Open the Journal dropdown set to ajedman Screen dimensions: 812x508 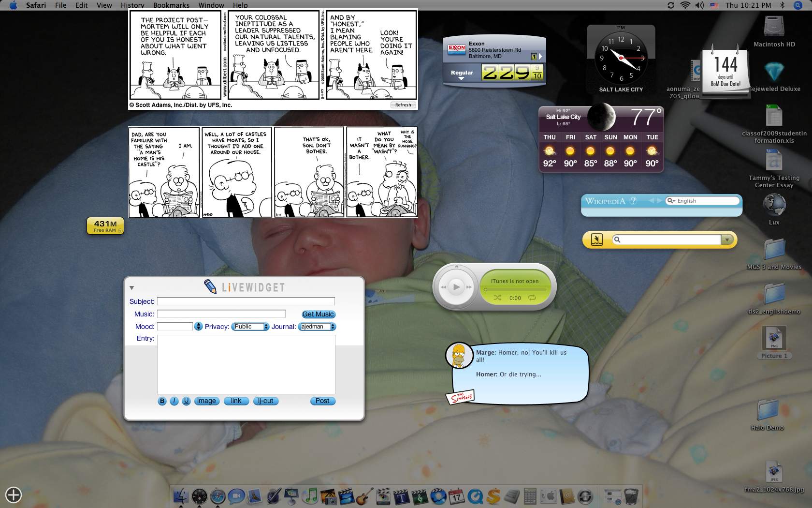tap(317, 327)
